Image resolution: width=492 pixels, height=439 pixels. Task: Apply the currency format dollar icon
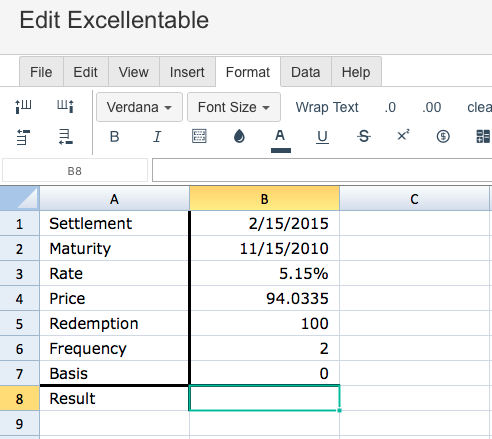point(443,136)
